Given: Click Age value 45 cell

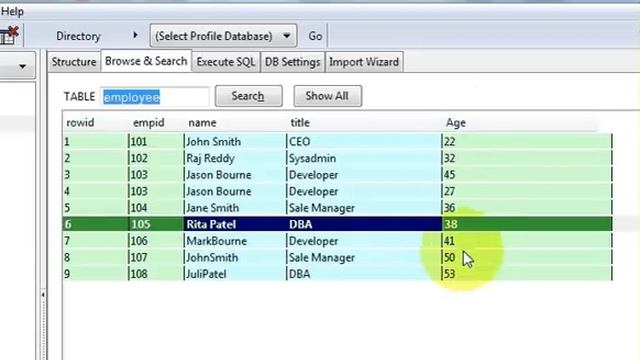Looking at the screenshot, I should (527, 175).
